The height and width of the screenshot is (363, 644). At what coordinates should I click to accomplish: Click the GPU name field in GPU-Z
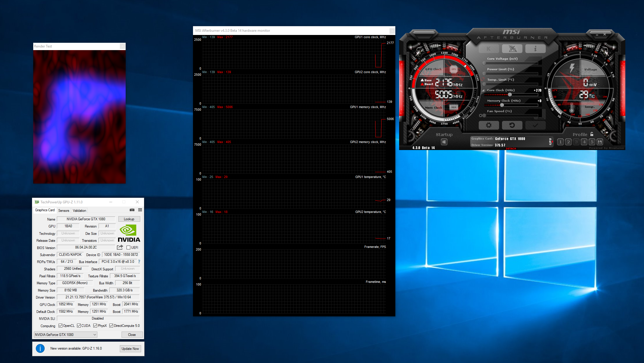(86, 219)
